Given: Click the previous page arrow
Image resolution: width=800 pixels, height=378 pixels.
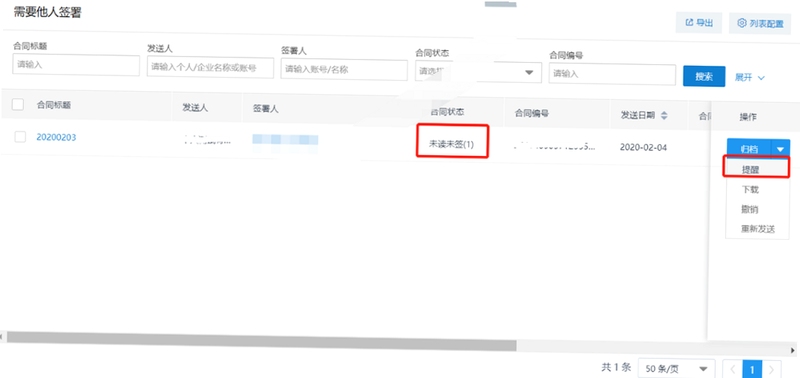Looking at the screenshot, I should point(733,369).
